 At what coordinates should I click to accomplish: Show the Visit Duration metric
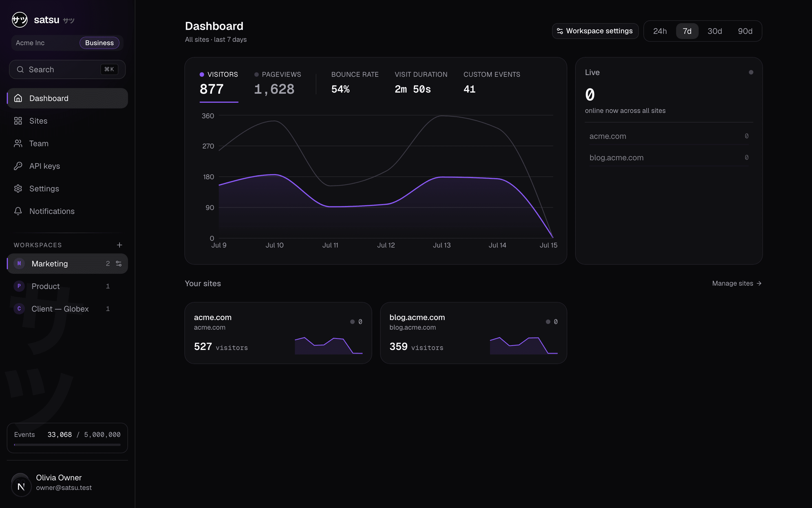(x=421, y=82)
